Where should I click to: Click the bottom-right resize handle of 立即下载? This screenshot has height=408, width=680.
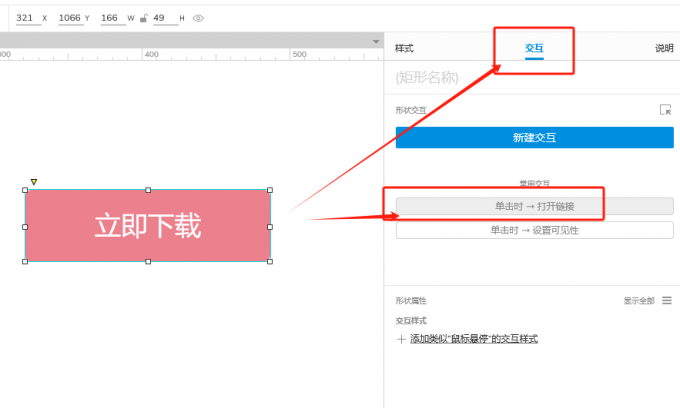(x=270, y=261)
